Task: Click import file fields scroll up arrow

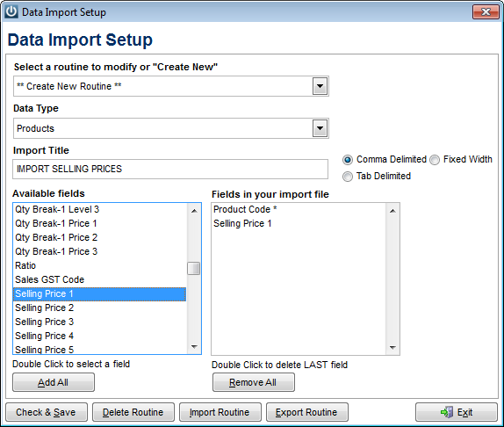Action: click(x=392, y=211)
